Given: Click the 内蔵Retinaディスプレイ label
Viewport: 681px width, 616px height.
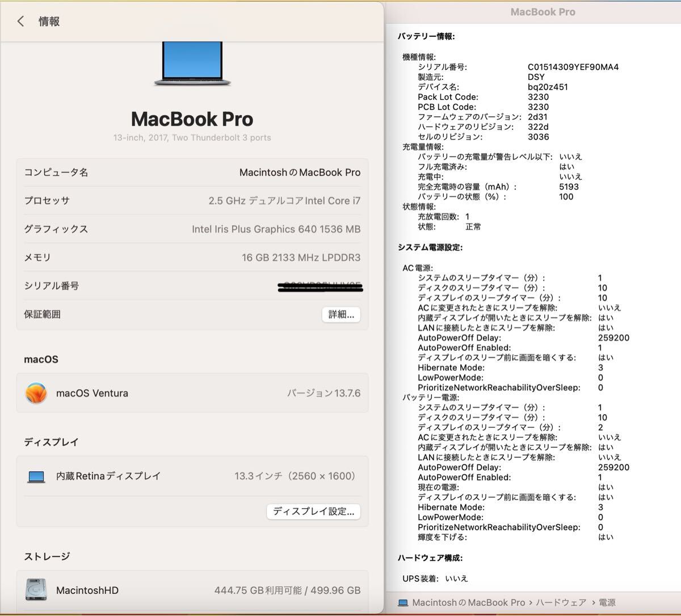Looking at the screenshot, I should click(108, 476).
